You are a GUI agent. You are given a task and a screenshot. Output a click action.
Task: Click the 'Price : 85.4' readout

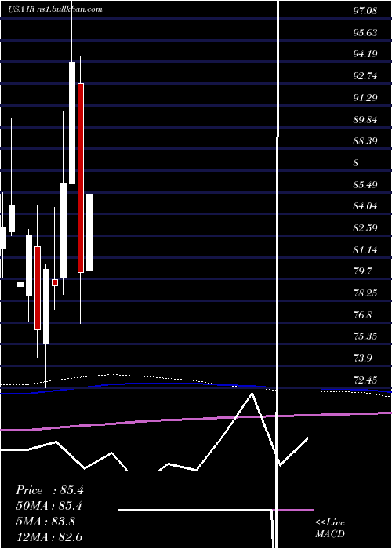click(49, 490)
